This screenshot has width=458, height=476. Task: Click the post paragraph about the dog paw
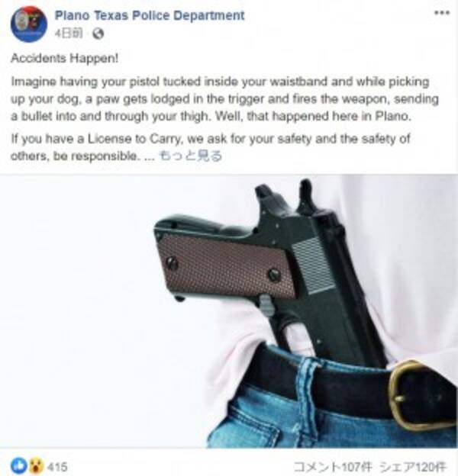click(x=224, y=99)
